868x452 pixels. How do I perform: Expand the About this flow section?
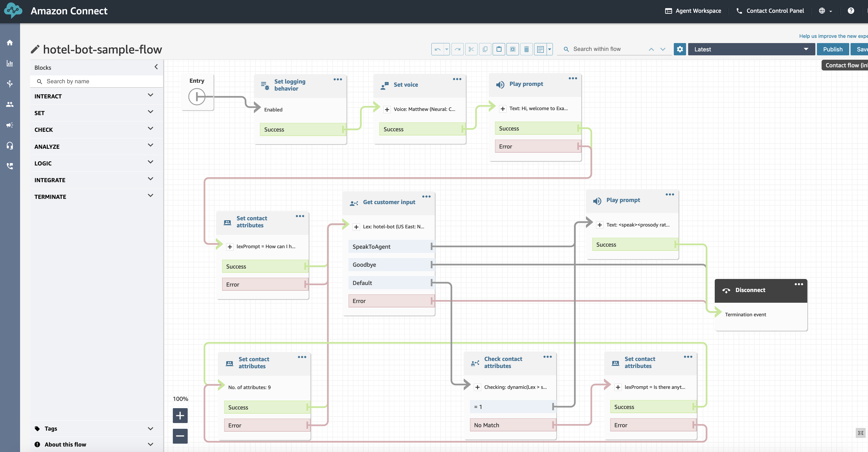[150, 444]
